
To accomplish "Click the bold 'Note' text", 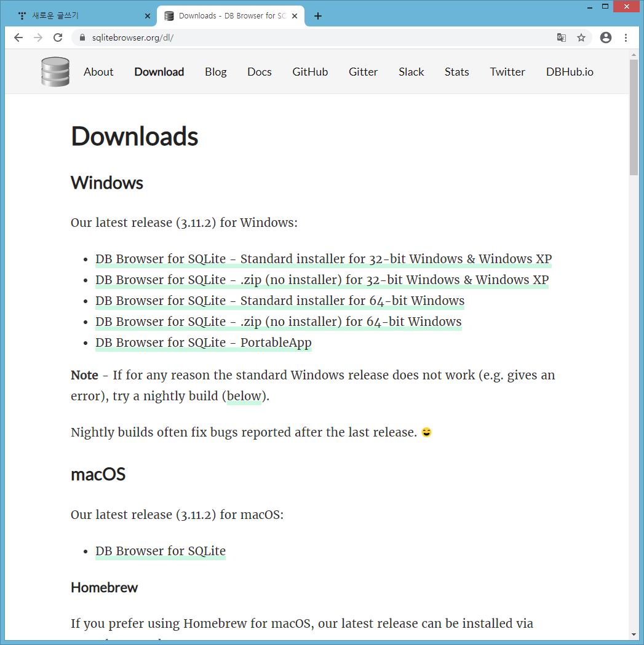I will 84,376.
